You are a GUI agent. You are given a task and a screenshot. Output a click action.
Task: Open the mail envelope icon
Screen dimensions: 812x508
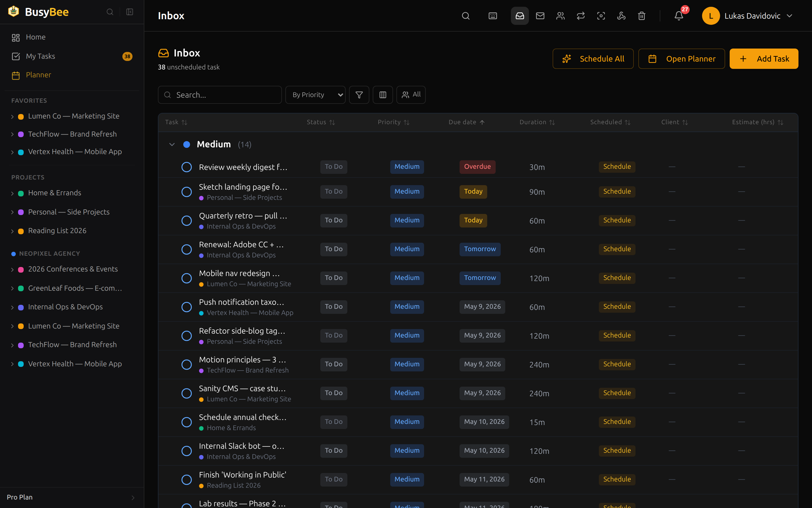point(540,16)
